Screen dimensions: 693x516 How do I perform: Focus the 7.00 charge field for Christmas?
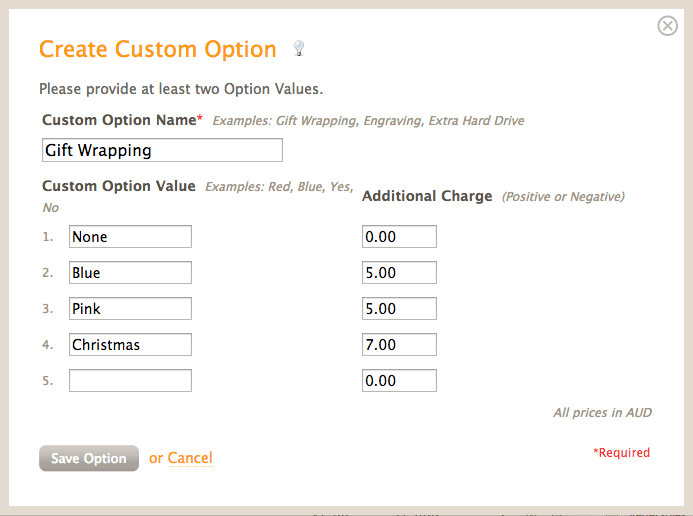point(399,345)
